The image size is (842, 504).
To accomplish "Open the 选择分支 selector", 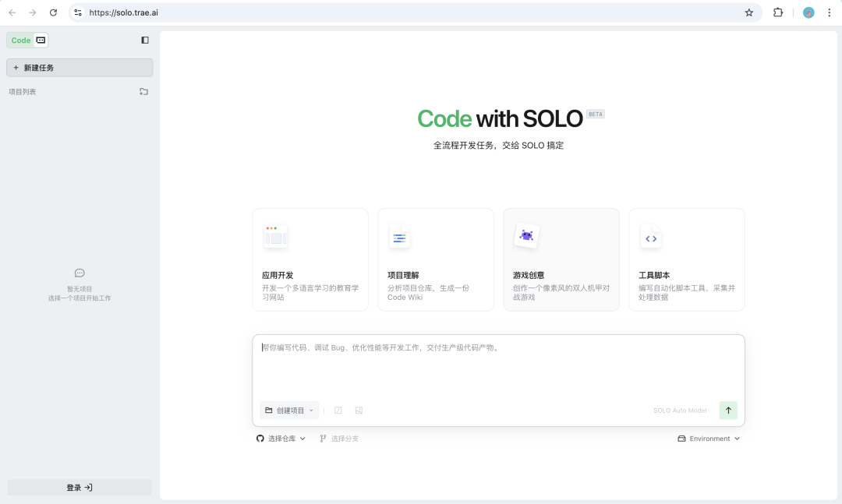I will click(x=339, y=439).
